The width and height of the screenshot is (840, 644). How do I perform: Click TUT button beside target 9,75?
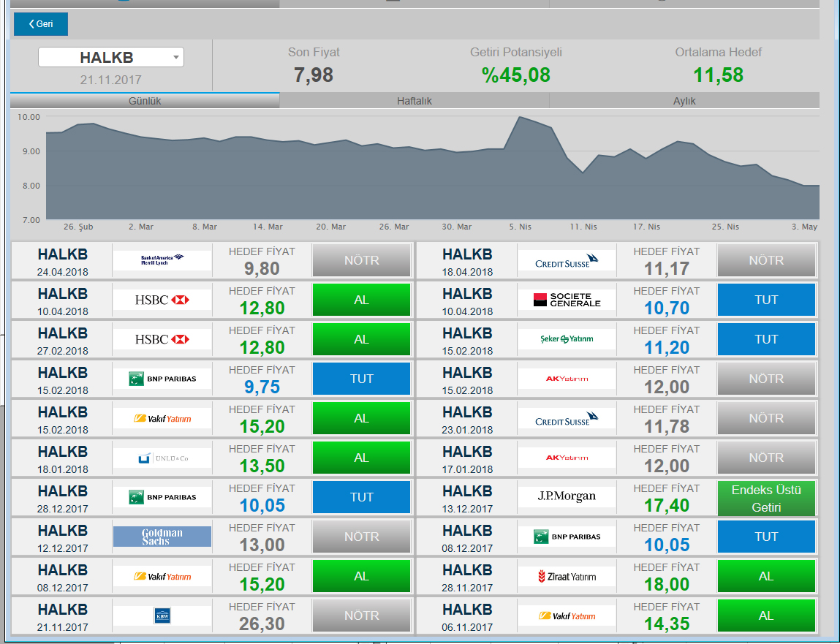coord(362,379)
